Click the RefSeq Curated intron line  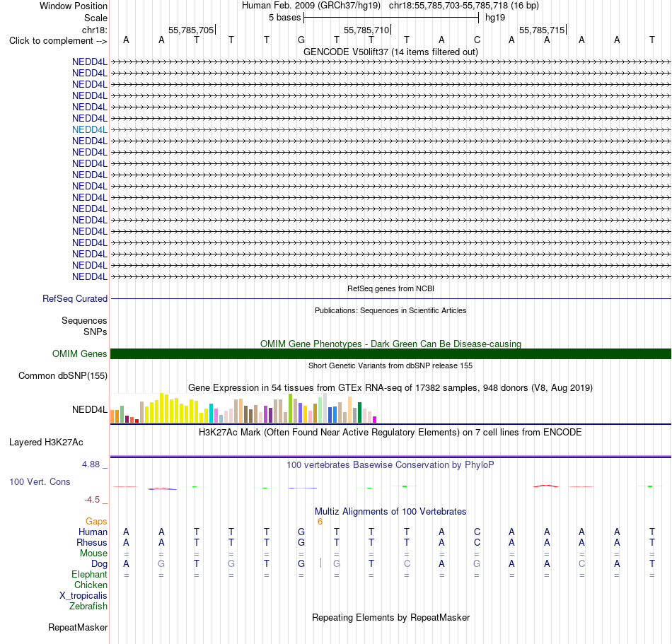click(x=390, y=298)
